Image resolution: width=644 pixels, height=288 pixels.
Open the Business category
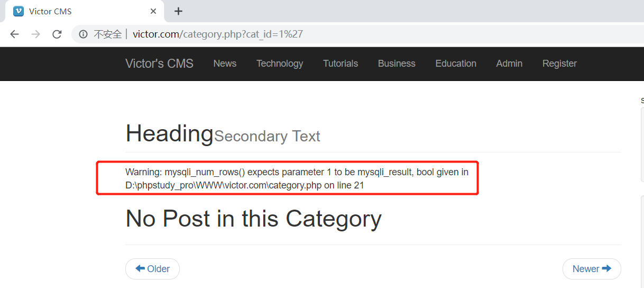[x=397, y=64]
